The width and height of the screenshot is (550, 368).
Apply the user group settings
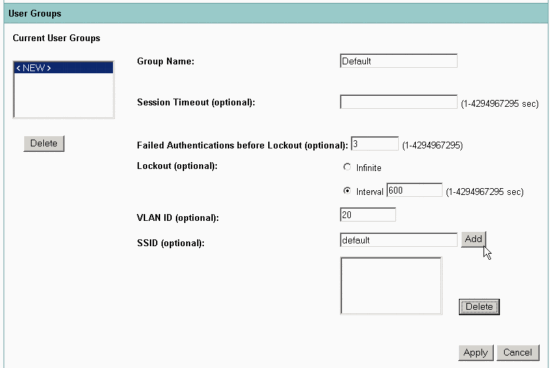476,353
